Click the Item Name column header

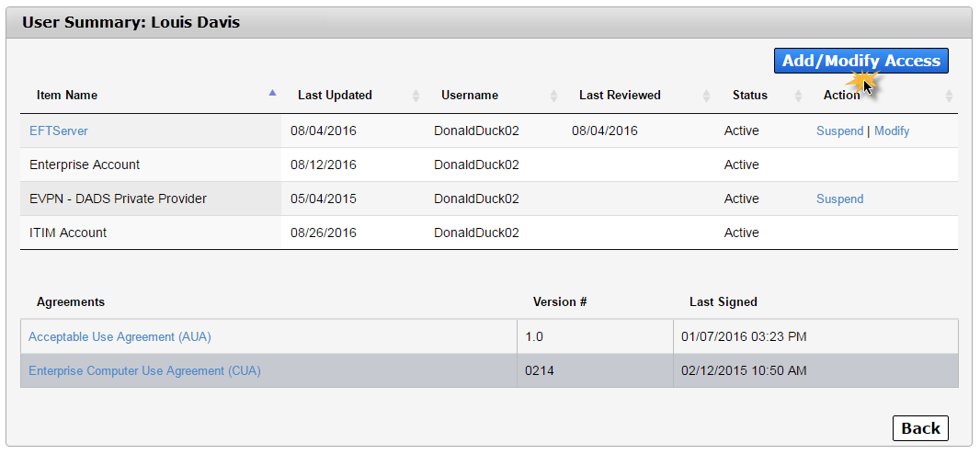pos(67,96)
